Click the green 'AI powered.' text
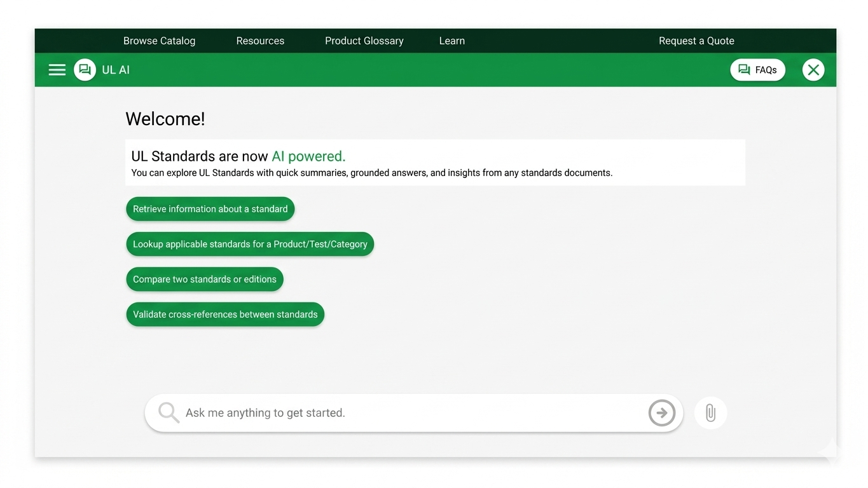This screenshot has width=868, height=488. click(308, 156)
